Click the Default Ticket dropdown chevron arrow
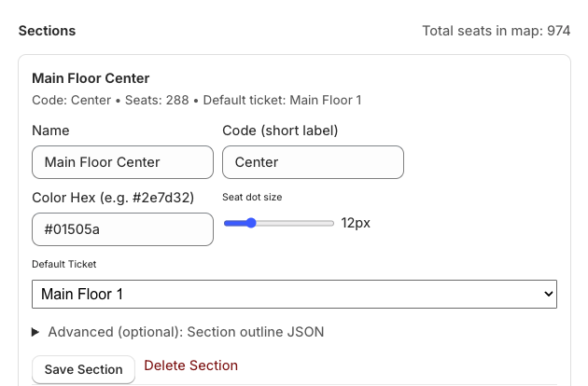The width and height of the screenshot is (588, 386). [x=547, y=294]
